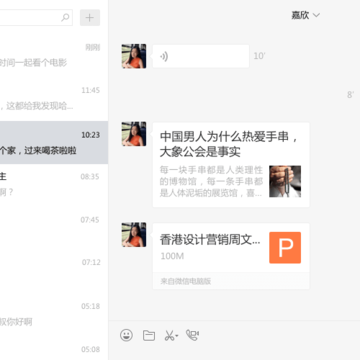Play the 10-second voice message
Viewport: 360px width, 360px height.
[x=201, y=56]
